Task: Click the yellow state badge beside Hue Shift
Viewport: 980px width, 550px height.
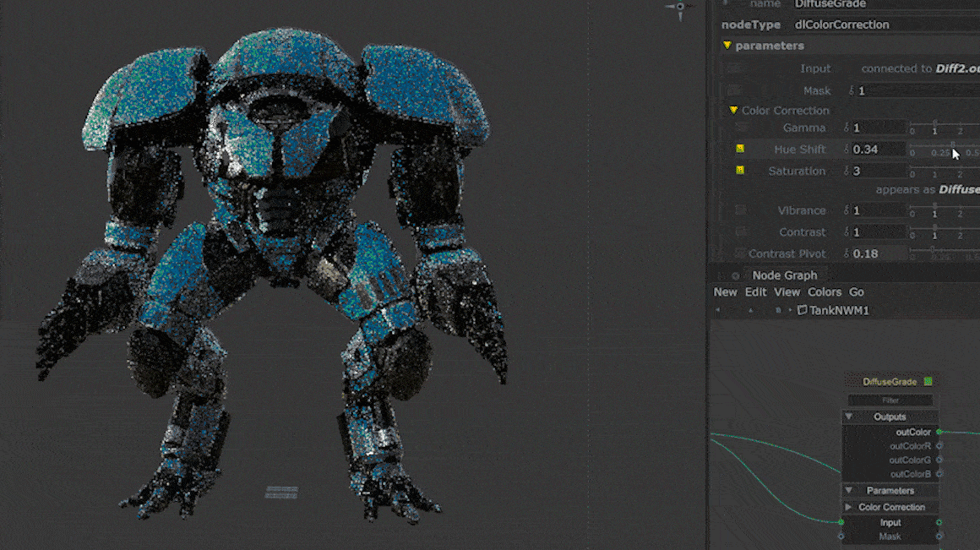Action: (x=740, y=149)
